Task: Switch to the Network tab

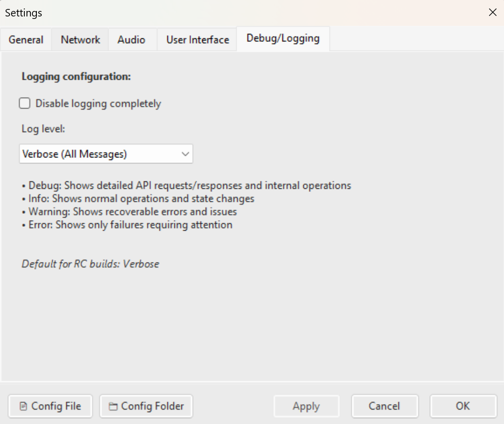Action: point(80,39)
